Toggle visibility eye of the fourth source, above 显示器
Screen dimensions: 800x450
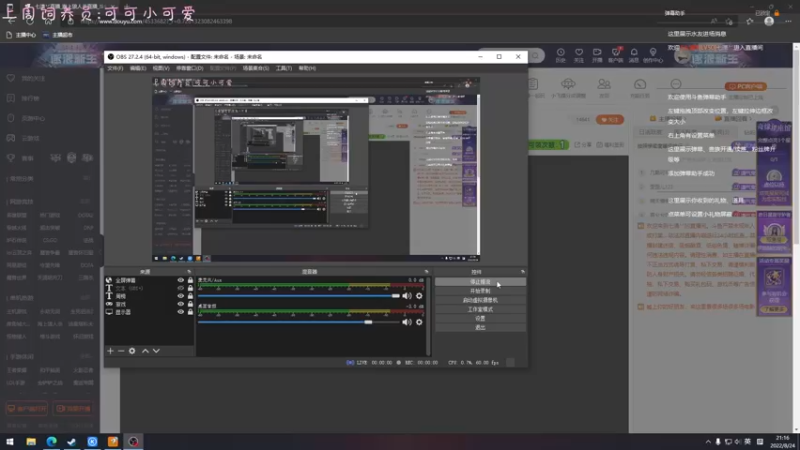pyautogui.click(x=181, y=304)
